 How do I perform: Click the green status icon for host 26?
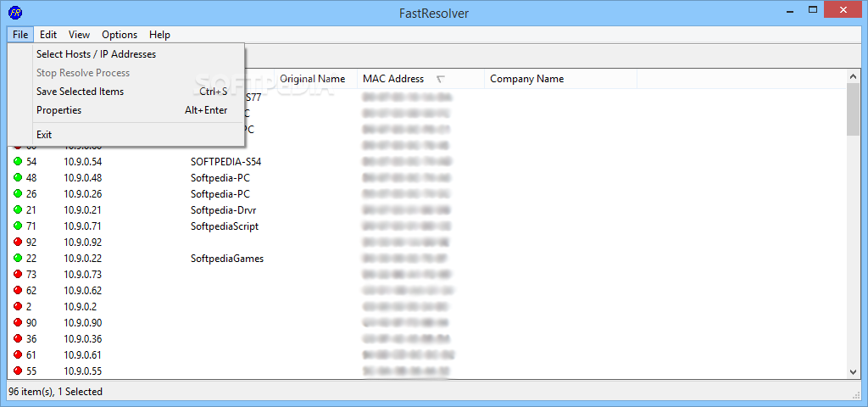(x=18, y=194)
